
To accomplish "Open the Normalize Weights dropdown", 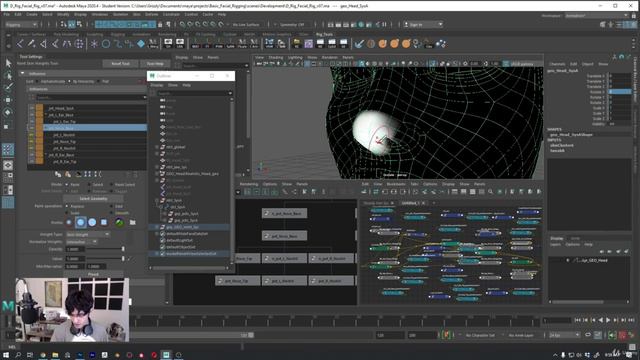I will click(x=82, y=242).
